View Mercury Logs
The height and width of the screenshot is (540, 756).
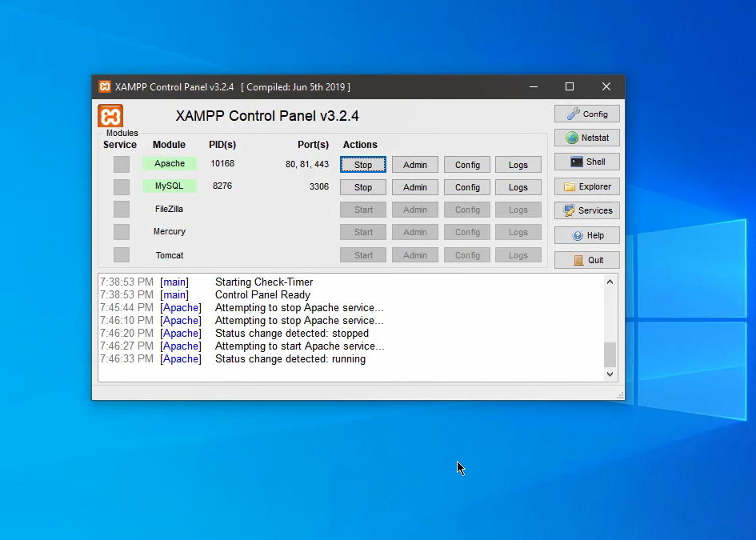tap(518, 232)
